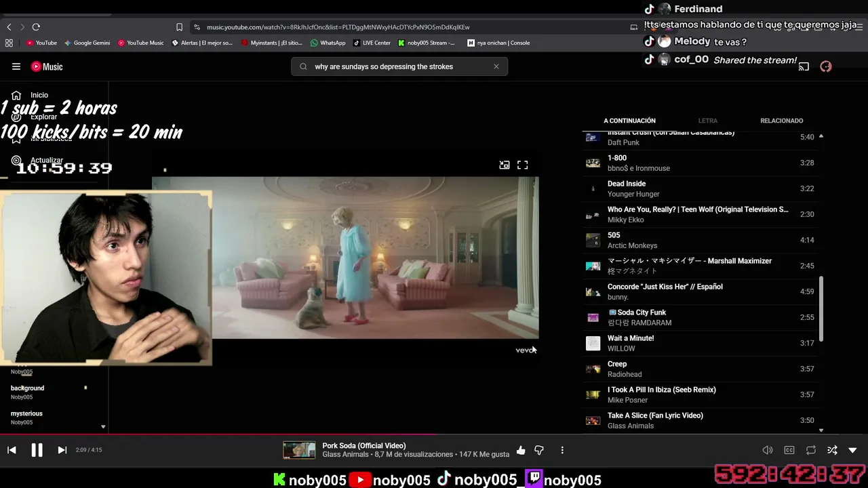868x488 pixels.
Task: Go back in browser history
Action: pyautogui.click(x=9, y=27)
